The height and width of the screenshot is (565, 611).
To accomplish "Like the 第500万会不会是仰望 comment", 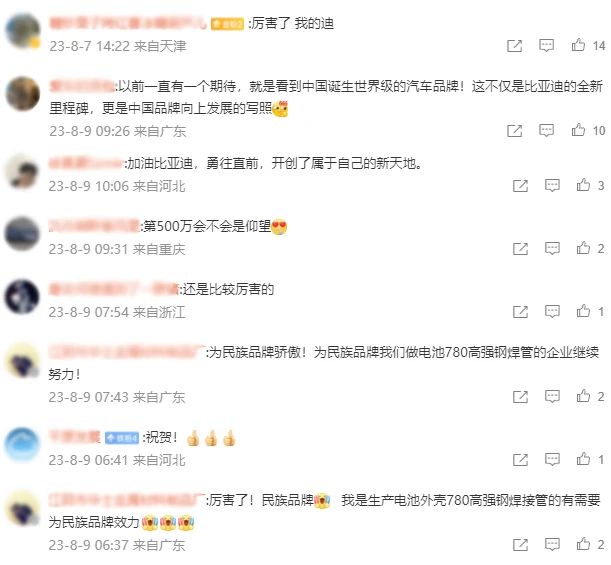I will 583,248.
